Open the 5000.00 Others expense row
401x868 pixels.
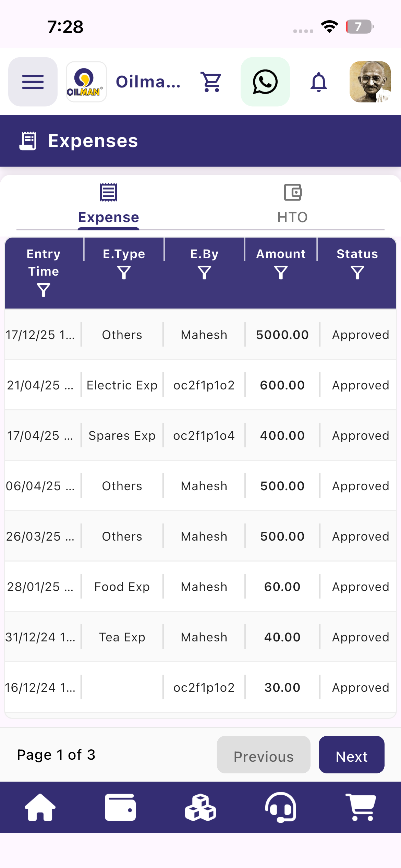[x=200, y=335]
